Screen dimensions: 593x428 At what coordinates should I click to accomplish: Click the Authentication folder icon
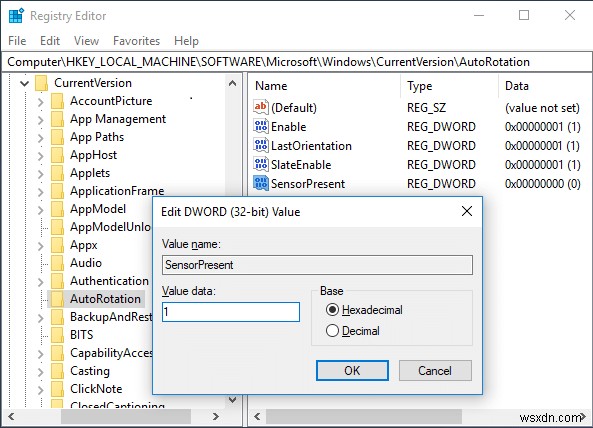pos(57,281)
